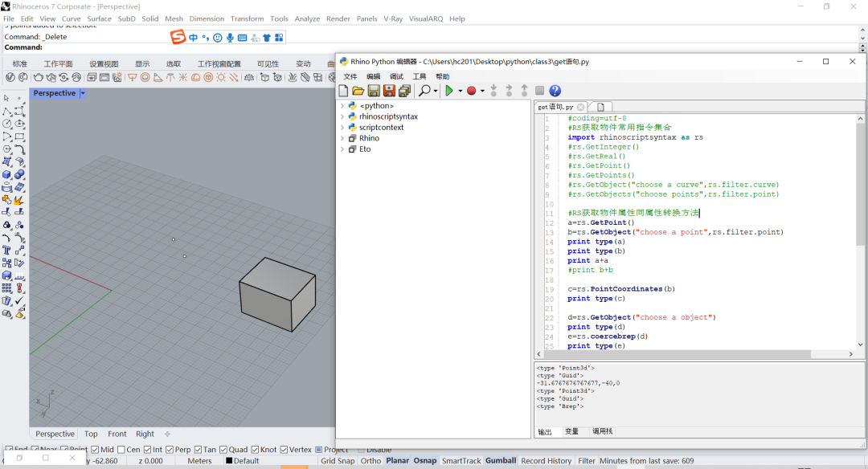This screenshot has height=469, width=868.
Task: Create a new script with the blank page icon
Action: [344, 91]
